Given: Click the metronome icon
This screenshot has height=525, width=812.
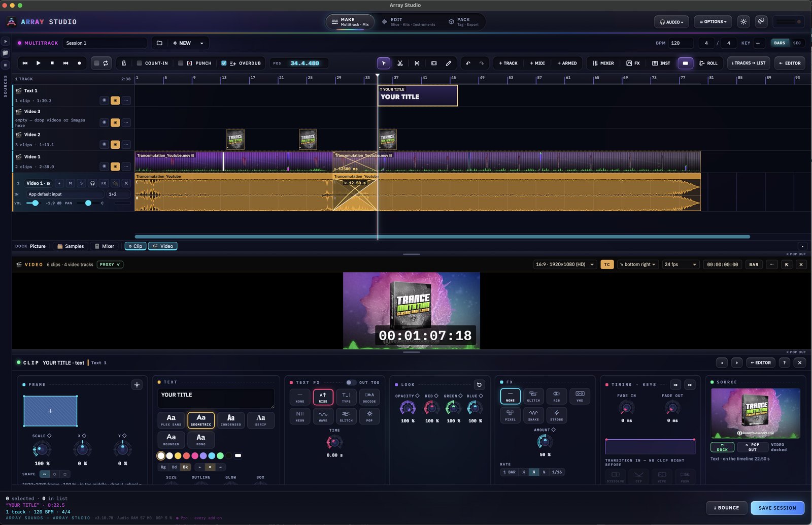Looking at the screenshot, I should [x=124, y=63].
